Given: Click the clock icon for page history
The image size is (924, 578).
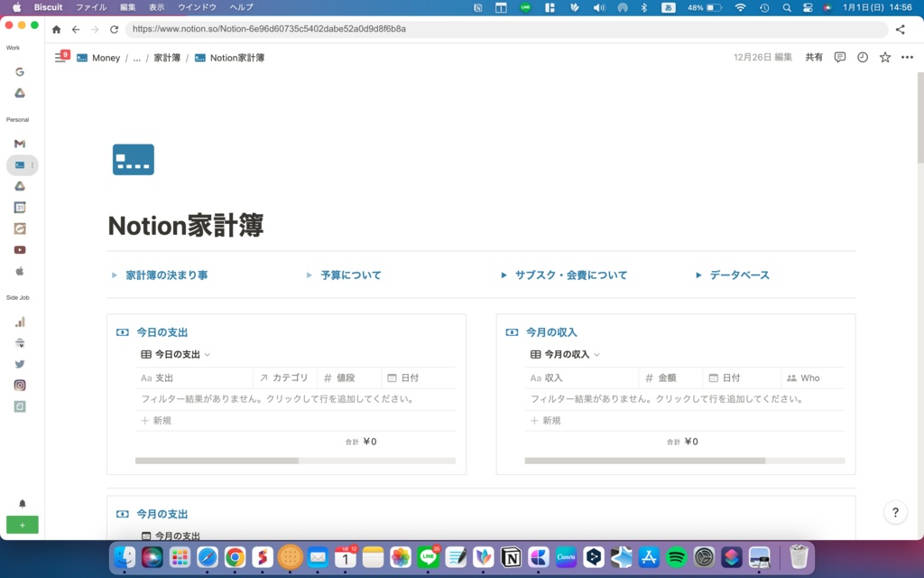Looking at the screenshot, I should [862, 57].
